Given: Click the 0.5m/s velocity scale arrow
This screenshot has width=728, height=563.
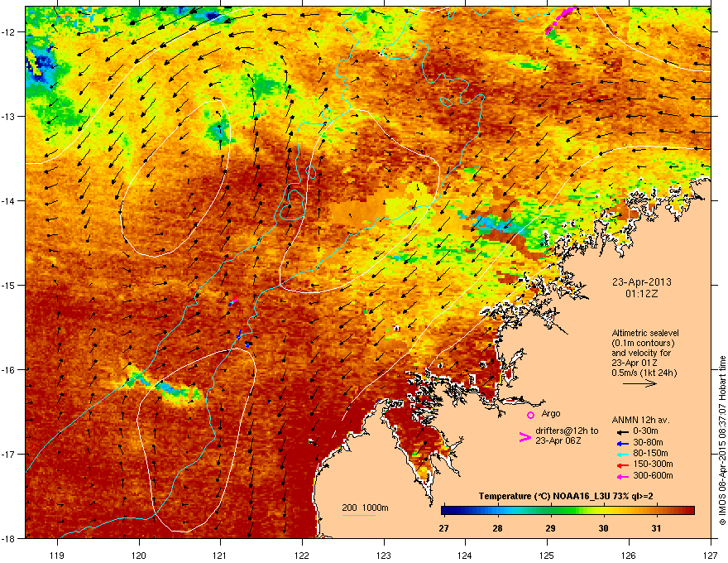Looking at the screenshot, I should point(639,383).
